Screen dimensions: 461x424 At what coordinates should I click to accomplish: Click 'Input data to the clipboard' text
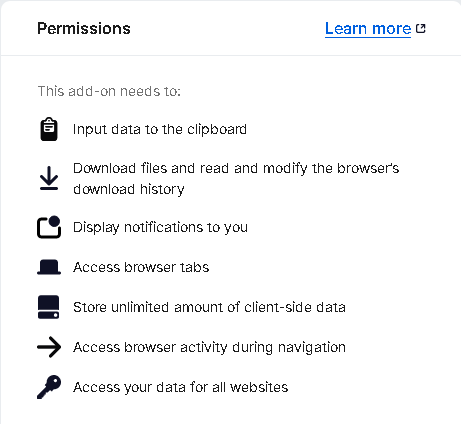point(160,129)
